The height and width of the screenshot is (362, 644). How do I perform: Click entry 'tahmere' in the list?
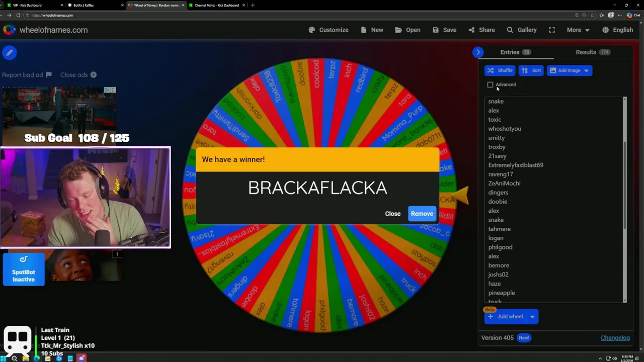[x=499, y=229]
